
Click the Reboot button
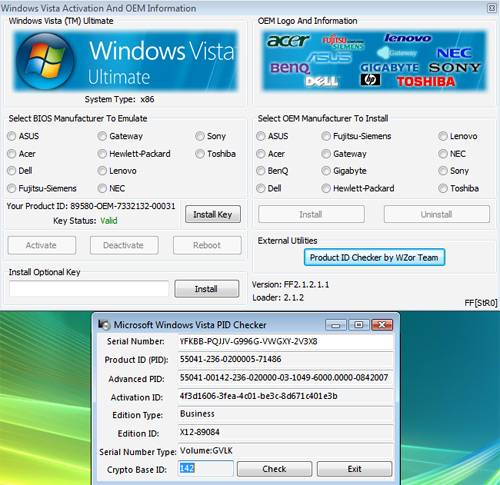[x=207, y=245]
